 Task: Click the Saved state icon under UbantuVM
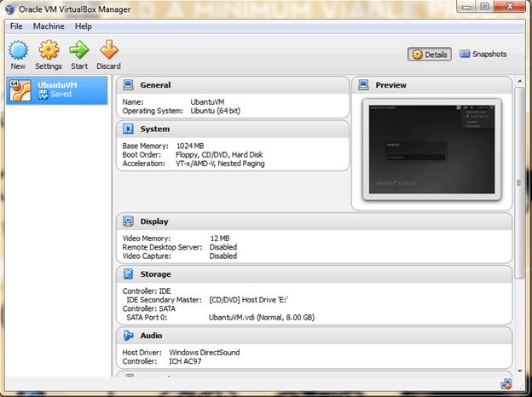click(x=43, y=95)
